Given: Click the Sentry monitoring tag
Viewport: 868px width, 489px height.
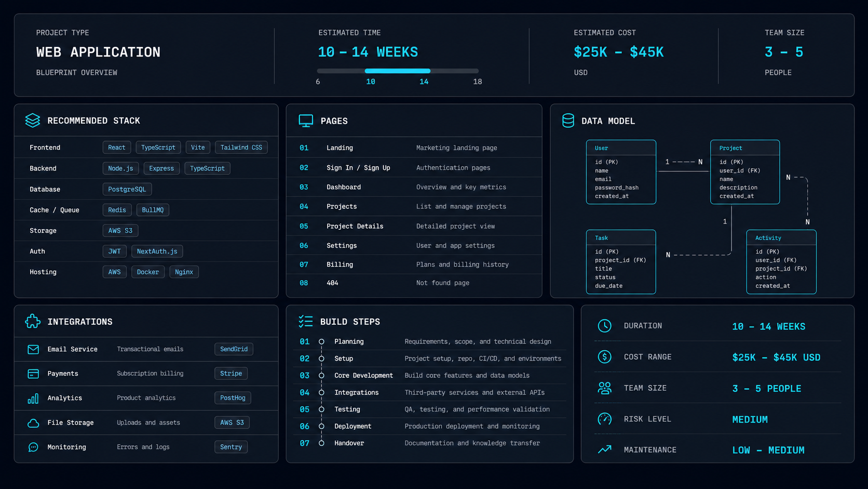Looking at the screenshot, I should pyautogui.click(x=231, y=447).
